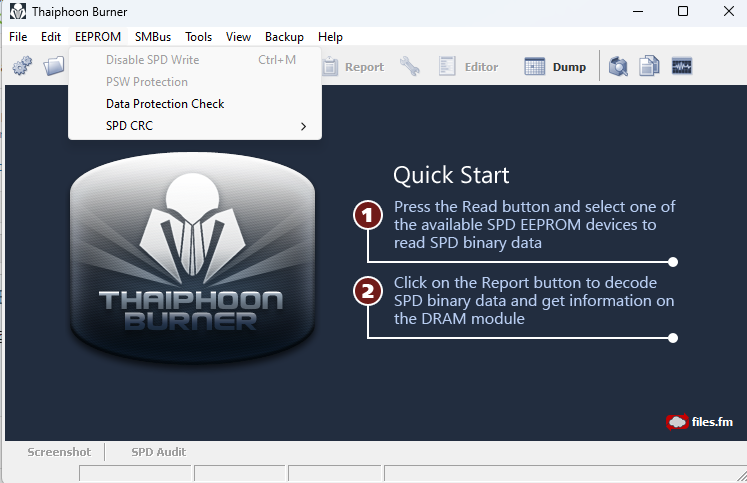The height and width of the screenshot is (483, 747).
Task: Click the Quick Start heading
Action: (451, 175)
